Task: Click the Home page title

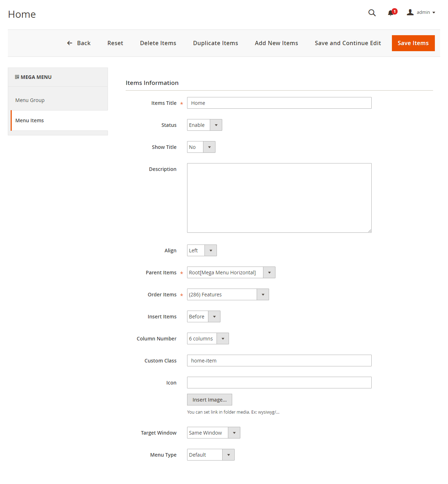Action: pyautogui.click(x=22, y=14)
